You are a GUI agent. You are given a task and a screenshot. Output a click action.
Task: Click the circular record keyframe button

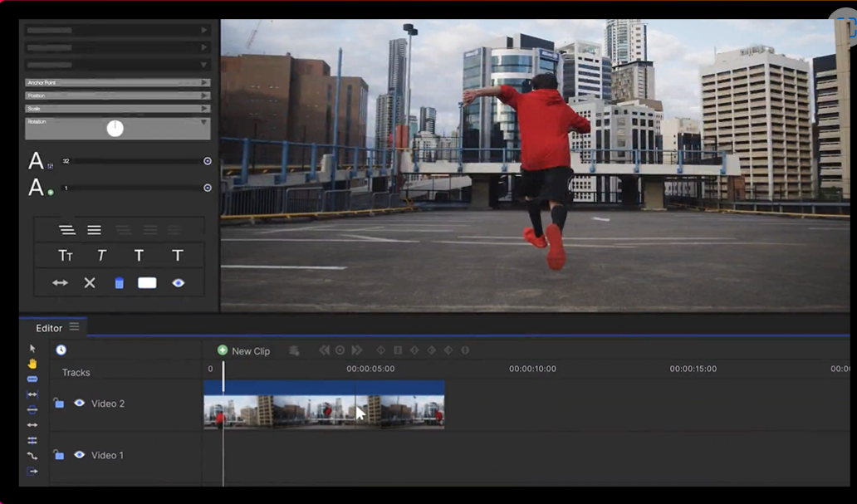[x=340, y=350]
